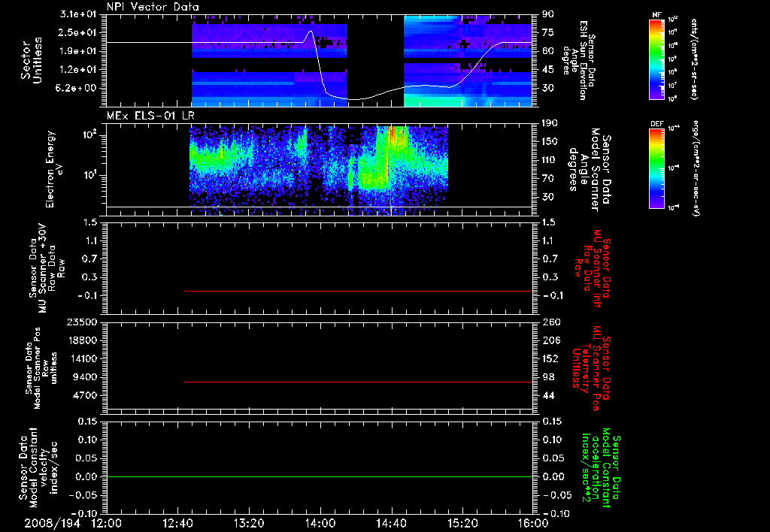Click the '152' telemetry tick value
Image resolution: width=770 pixels, height=532 pixels.
coord(550,358)
